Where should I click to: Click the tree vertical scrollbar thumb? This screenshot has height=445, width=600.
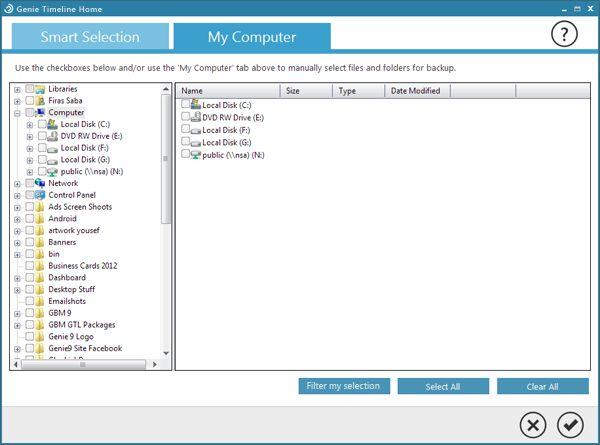coord(166,159)
